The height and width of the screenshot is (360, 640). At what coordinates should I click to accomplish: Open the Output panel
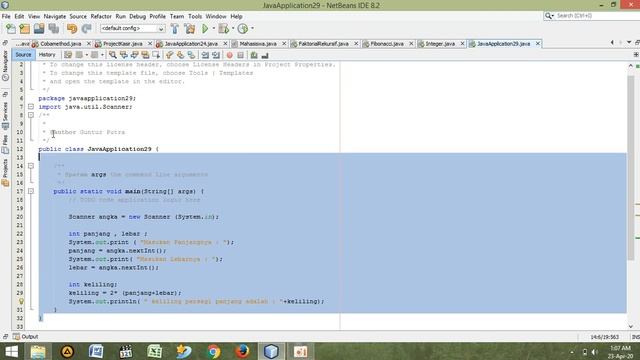(25, 337)
